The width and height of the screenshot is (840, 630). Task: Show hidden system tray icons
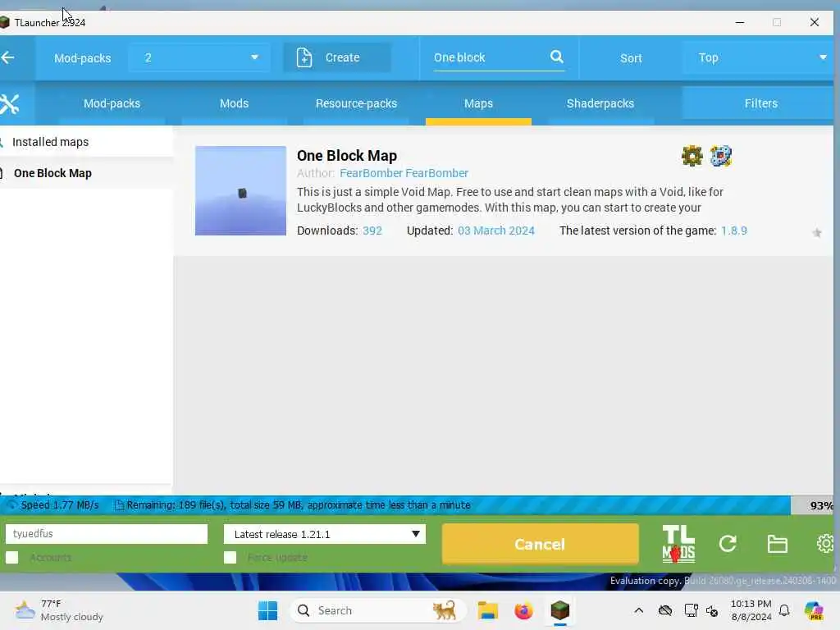pos(638,610)
